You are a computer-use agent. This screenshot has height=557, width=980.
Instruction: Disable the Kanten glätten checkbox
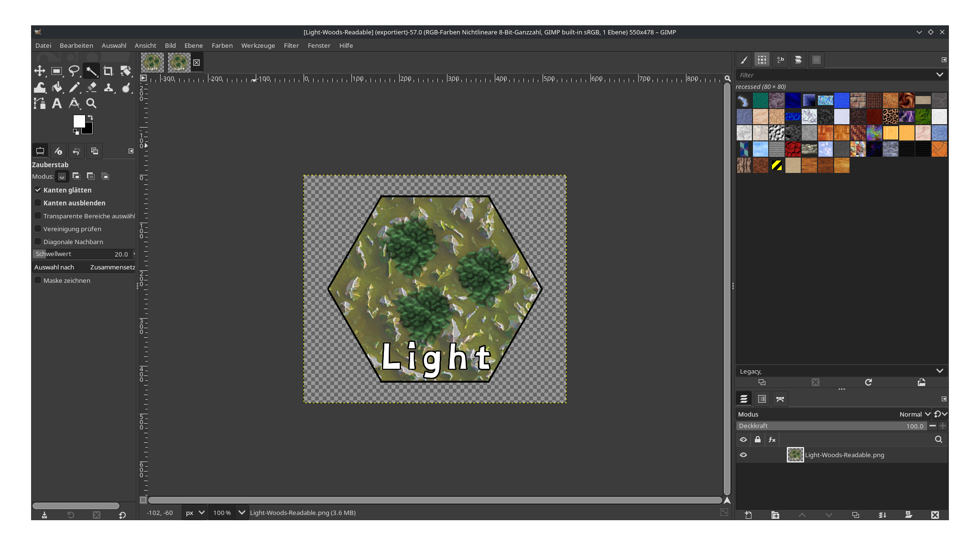[38, 190]
